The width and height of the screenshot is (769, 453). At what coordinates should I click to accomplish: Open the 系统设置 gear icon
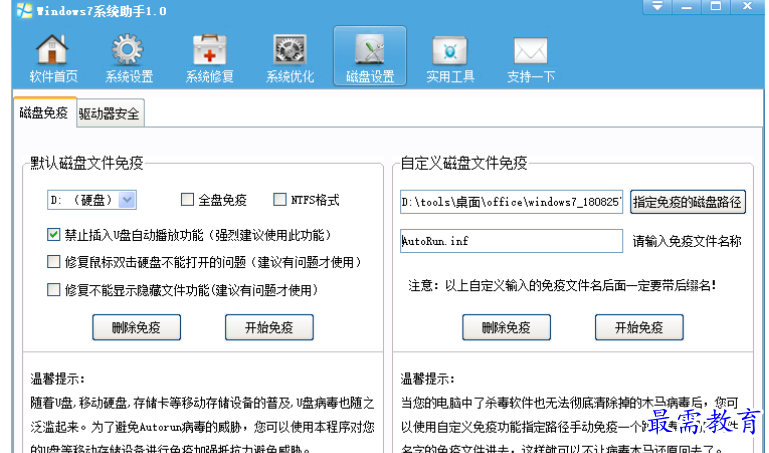128,57
